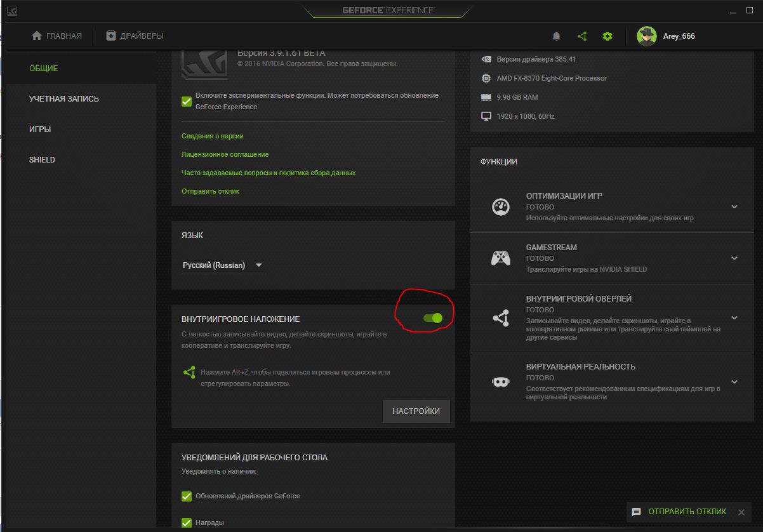
Task: Open the notifications bell icon
Action: (x=557, y=36)
